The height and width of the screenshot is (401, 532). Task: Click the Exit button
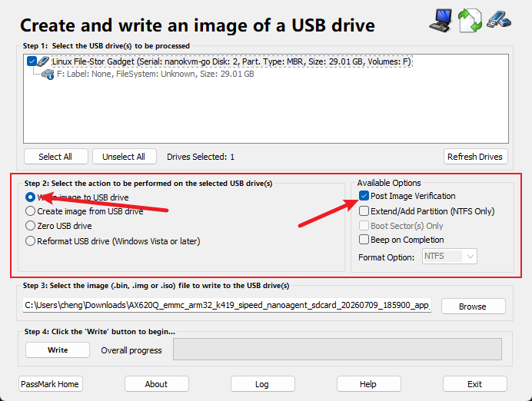[474, 384]
